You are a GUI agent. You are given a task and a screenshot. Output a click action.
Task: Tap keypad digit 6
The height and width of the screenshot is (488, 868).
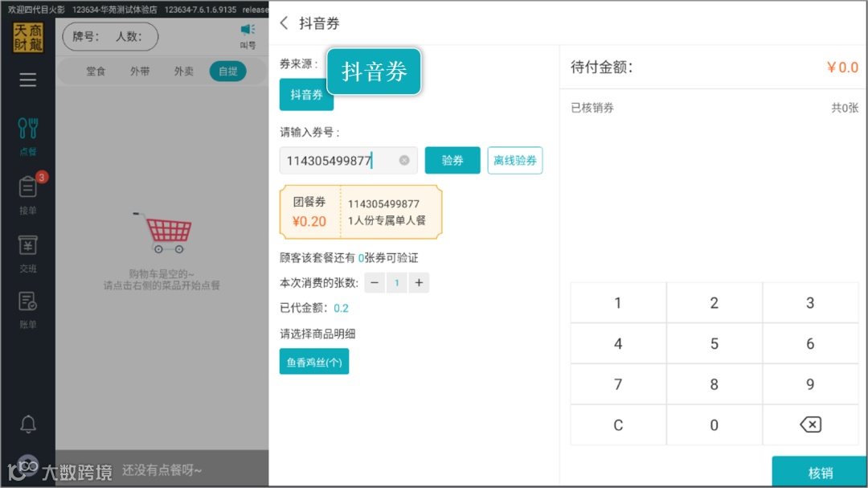810,344
